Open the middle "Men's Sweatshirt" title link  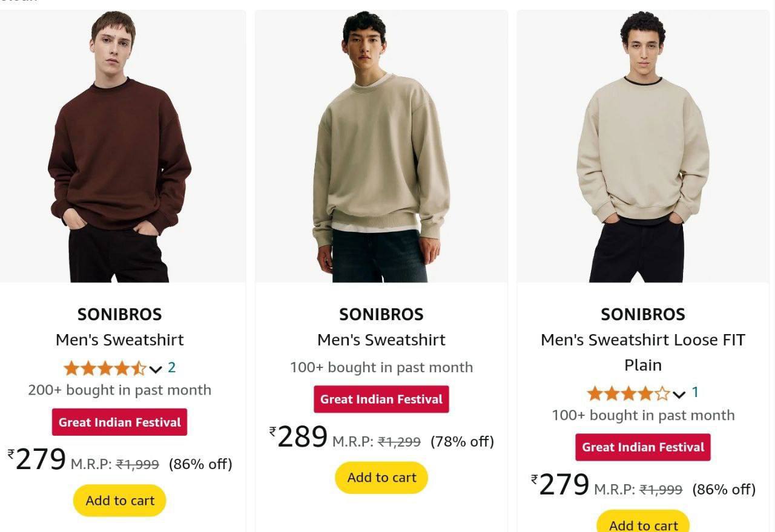coord(381,340)
